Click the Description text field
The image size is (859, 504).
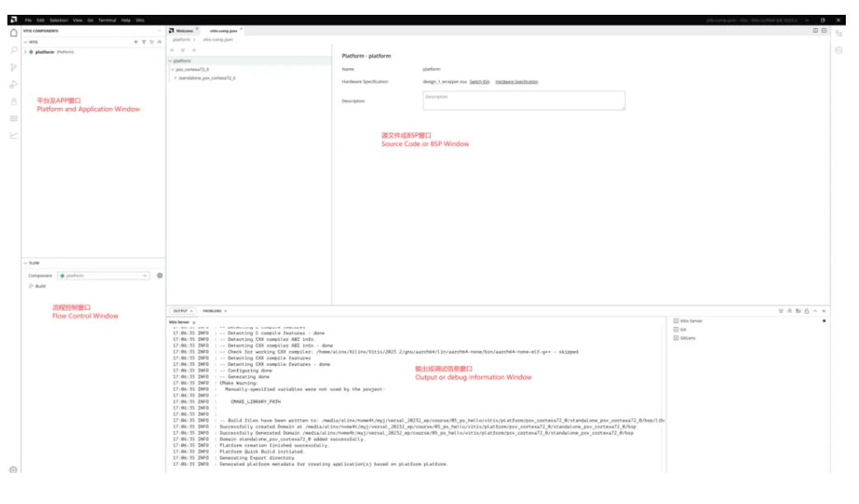tap(523, 100)
